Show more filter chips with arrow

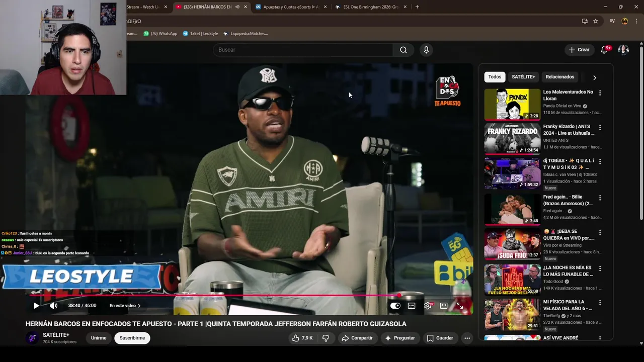pyautogui.click(x=595, y=77)
